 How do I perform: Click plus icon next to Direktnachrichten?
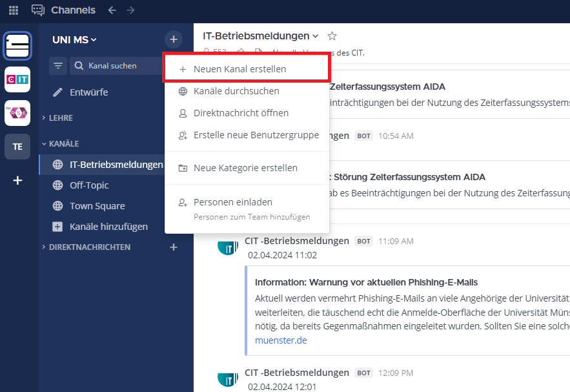click(x=173, y=247)
